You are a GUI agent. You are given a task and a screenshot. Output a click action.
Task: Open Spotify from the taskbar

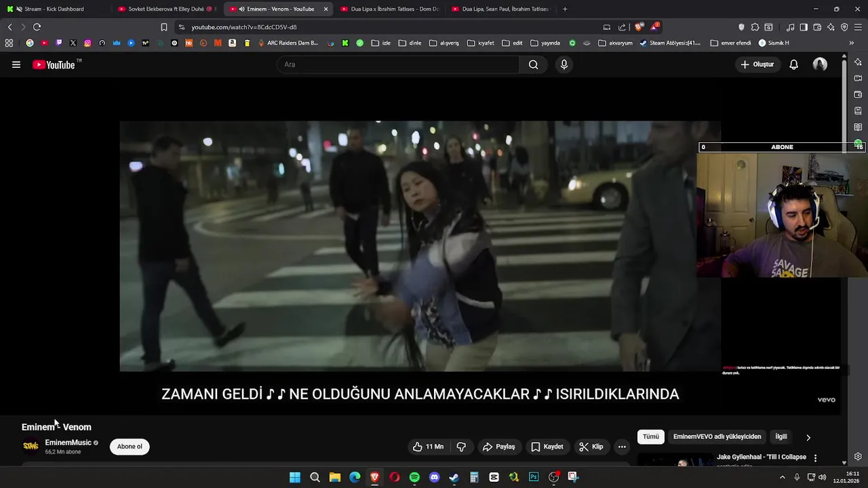[414, 477]
